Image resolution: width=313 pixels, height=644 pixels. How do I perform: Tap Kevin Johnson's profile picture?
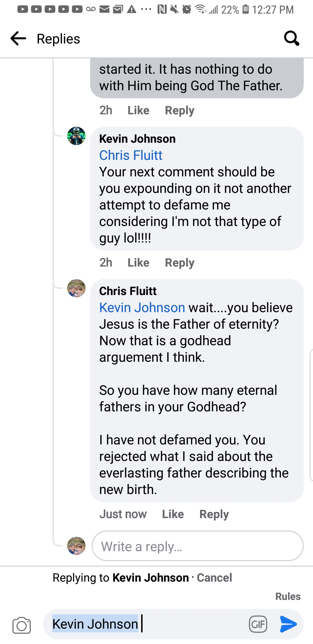click(76, 136)
